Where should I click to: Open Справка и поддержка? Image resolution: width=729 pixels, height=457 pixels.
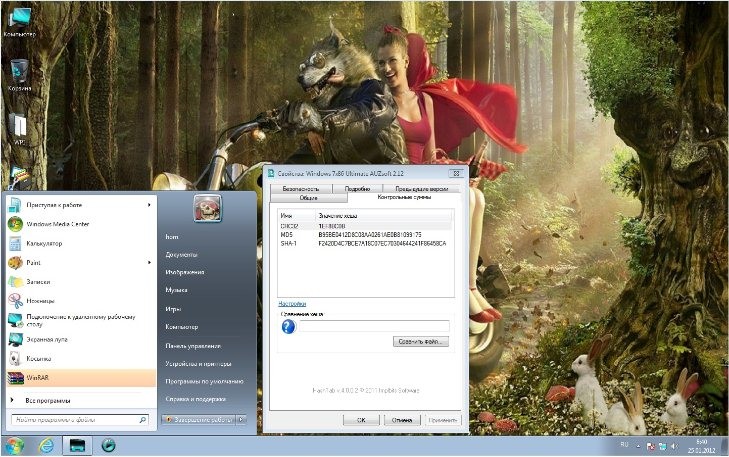[x=195, y=399]
